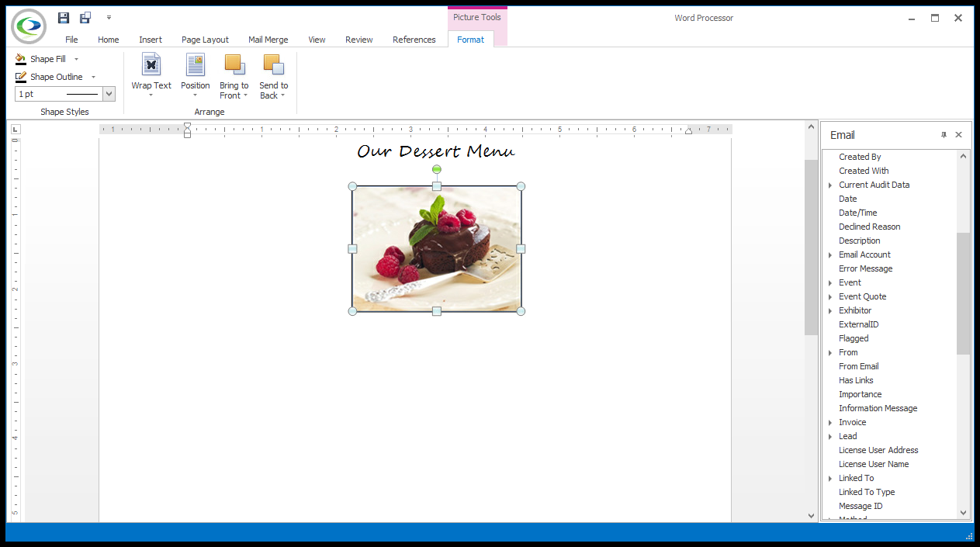Open the Mail Merge tab
Viewport: 980px width, 547px height.
coord(268,40)
